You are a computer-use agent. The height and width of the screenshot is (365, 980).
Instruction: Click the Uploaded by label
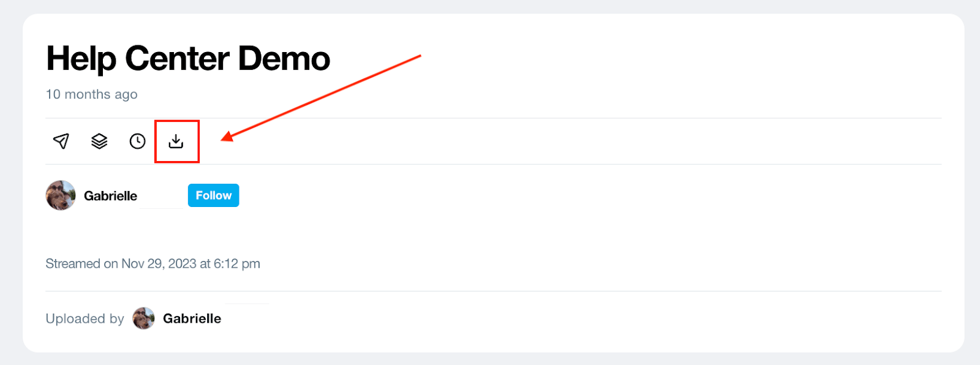click(x=84, y=318)
